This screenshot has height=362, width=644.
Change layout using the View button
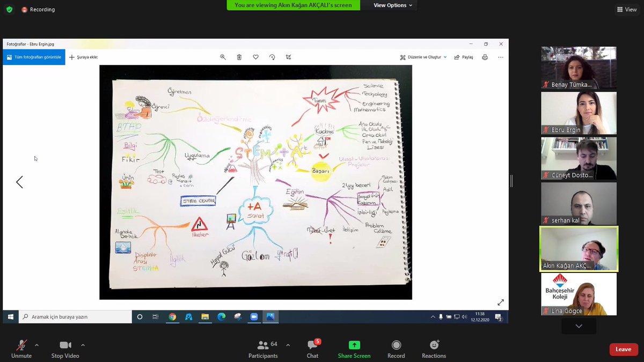pyautogui.click(x=627, y=9)
